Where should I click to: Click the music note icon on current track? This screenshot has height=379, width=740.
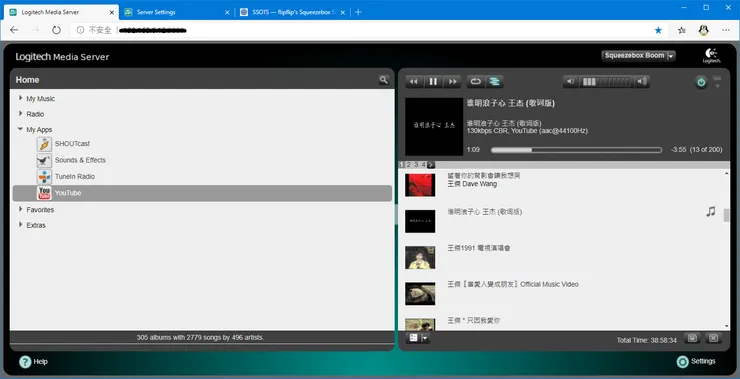(711, 211)
